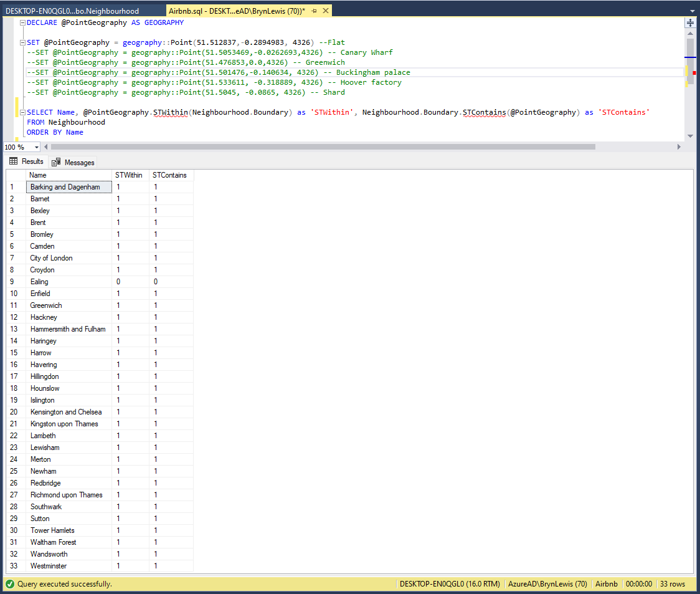Viewport: 700px width, 594px height.
Task: Open the 100 % zoom dropdown
Action: 37,147
